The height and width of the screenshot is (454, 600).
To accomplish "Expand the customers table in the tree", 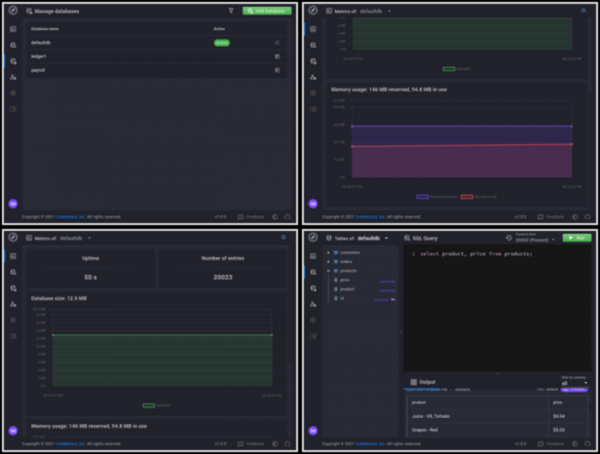I will (x=328, y=252).
